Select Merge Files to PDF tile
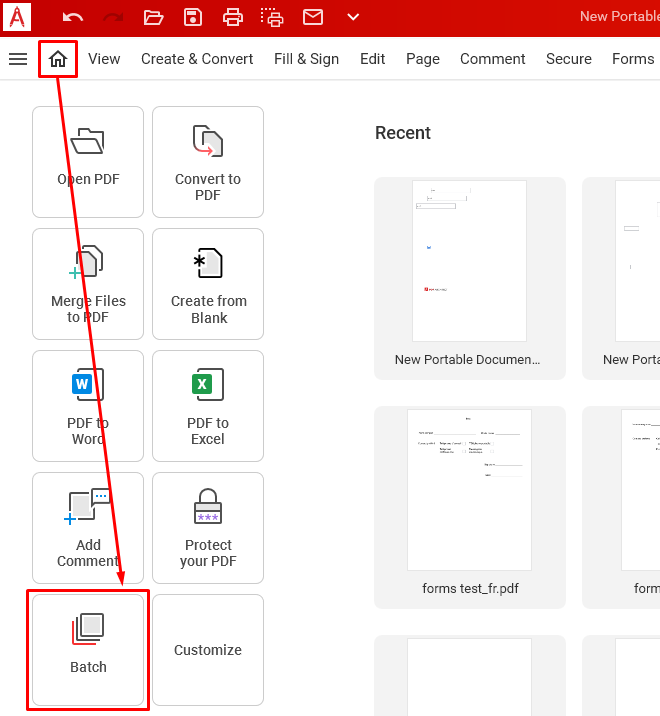The height and width of the screenshot is (716, 660). [x=88, y=284]
